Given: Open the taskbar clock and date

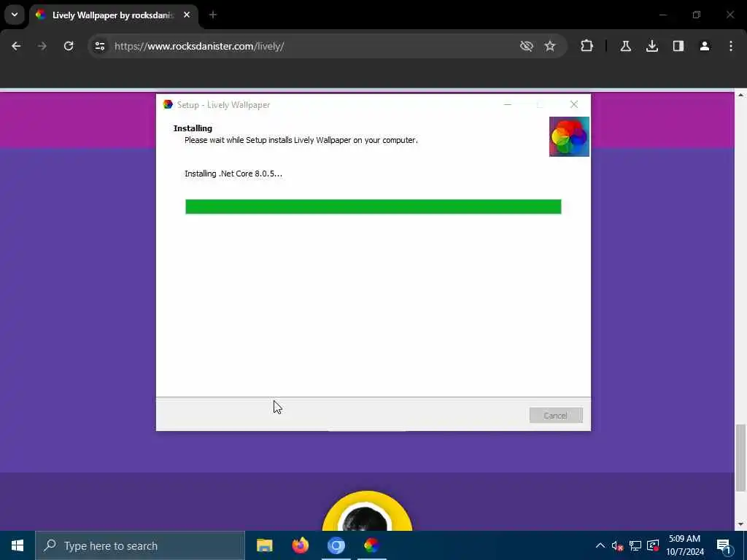Looking at the screenshot, I should [684, 545].
